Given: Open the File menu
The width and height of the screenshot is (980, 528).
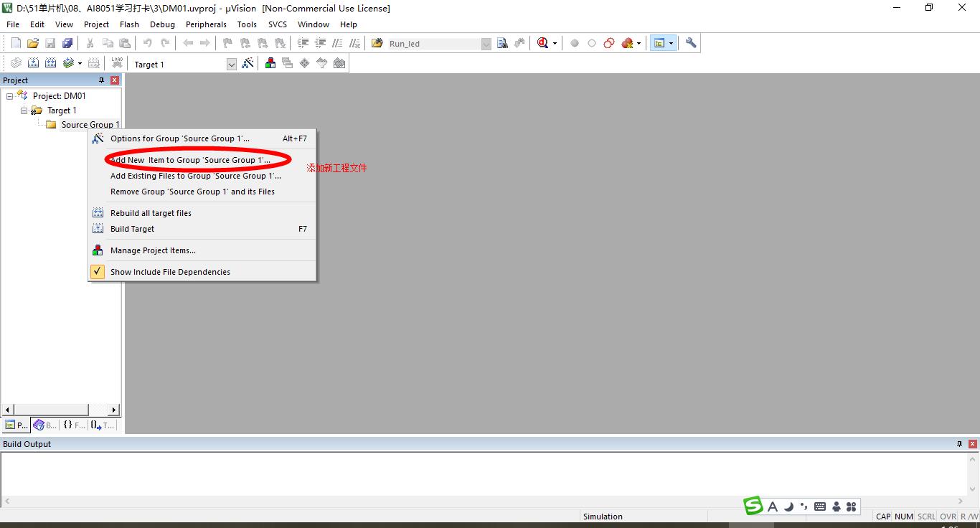Looking at the screenshot, I should click(13, 24).
